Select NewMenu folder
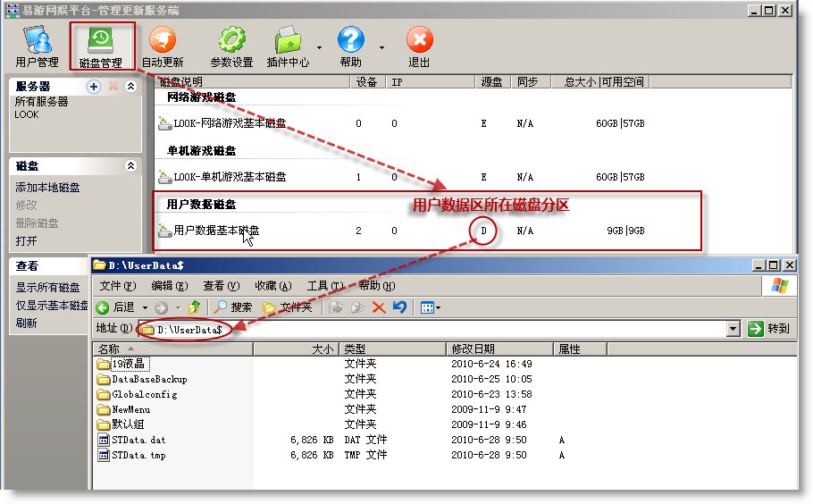 [x=123, y=409]
